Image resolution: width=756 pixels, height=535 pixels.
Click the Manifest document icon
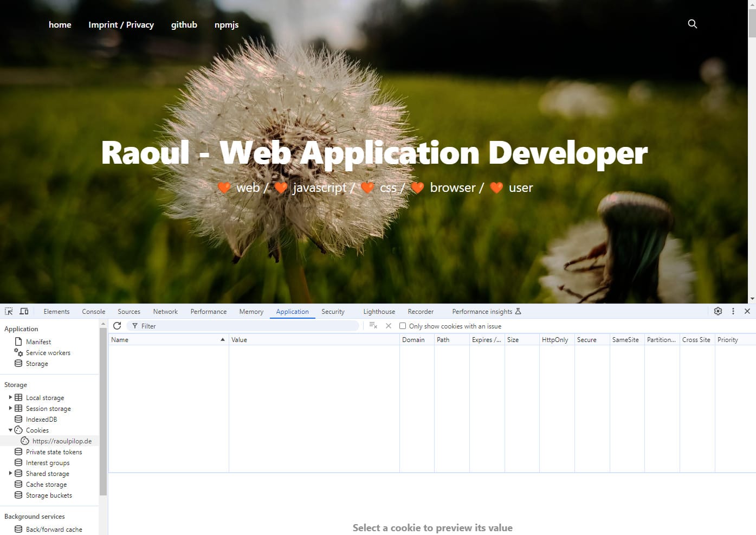point(18,341)
